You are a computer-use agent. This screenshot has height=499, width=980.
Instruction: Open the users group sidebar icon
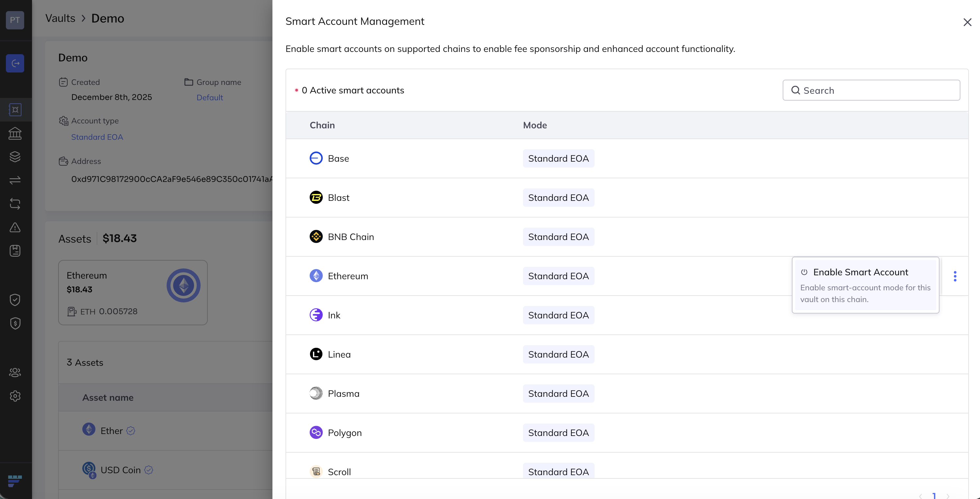pyautogui.click(x=15, y=372)
